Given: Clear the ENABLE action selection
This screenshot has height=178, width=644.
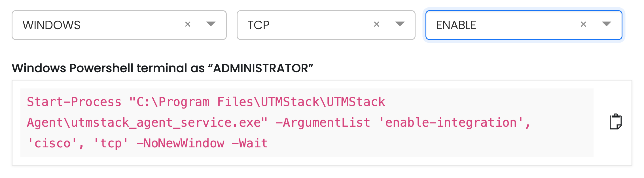Looking at the screenshot, I should tap(583, 24).
